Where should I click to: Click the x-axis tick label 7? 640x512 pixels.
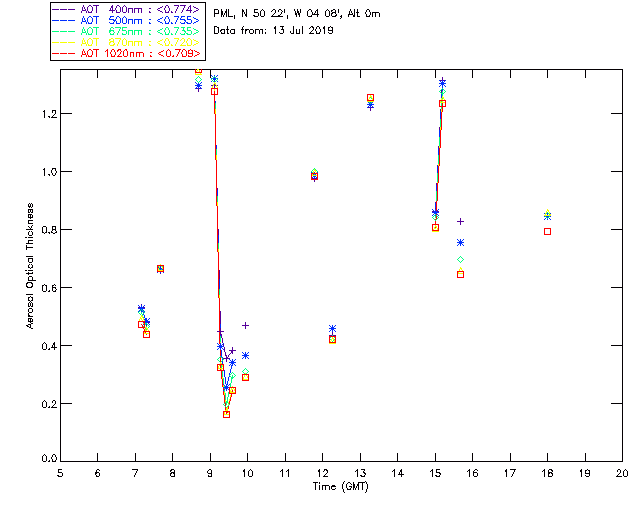[x=135, y=473]
